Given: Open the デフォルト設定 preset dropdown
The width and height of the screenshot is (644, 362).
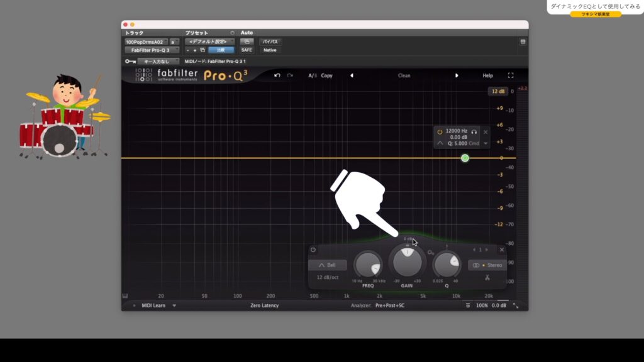Looking at the screenshot, I should tap(209, 41).
